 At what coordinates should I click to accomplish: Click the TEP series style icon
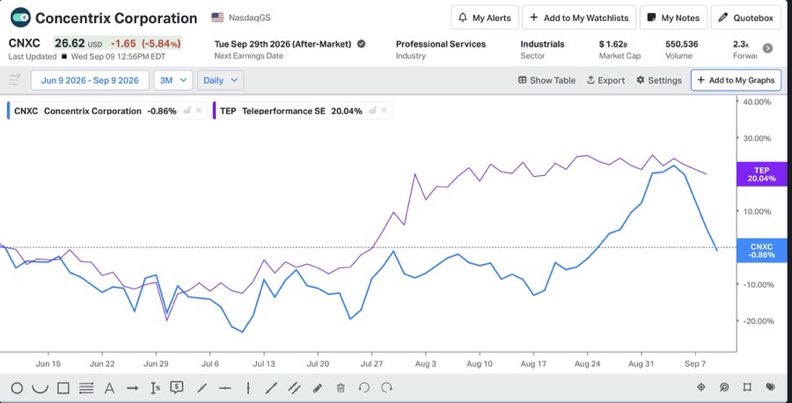pyautogui.click(x=372, y=111)
